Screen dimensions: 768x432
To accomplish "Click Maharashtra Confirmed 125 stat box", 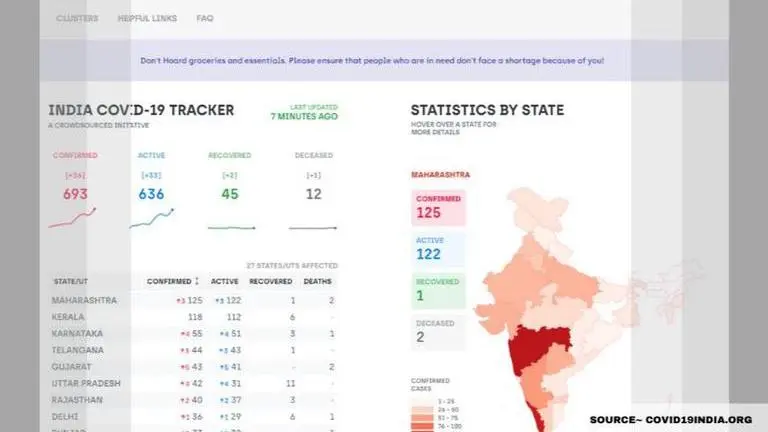I will point(438,208).
